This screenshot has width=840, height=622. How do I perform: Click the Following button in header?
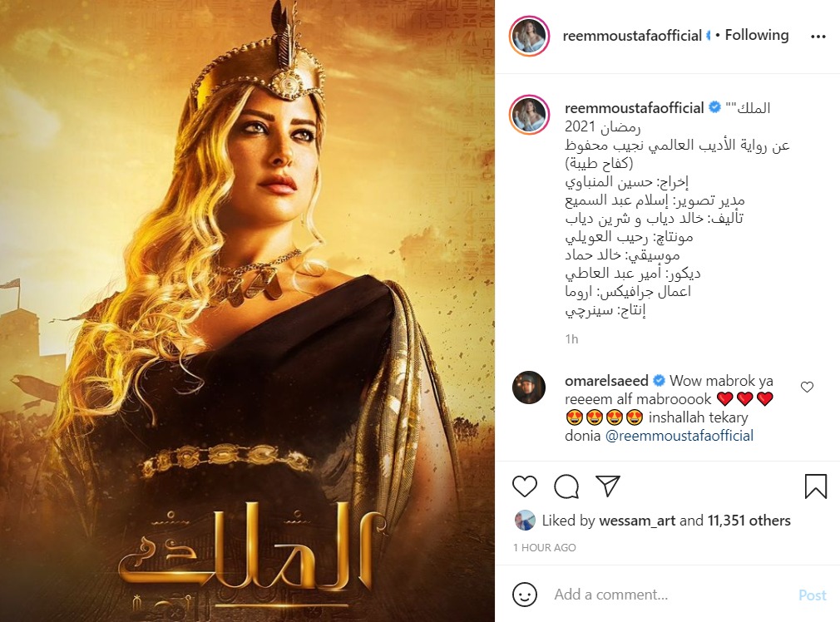point(757,36)
